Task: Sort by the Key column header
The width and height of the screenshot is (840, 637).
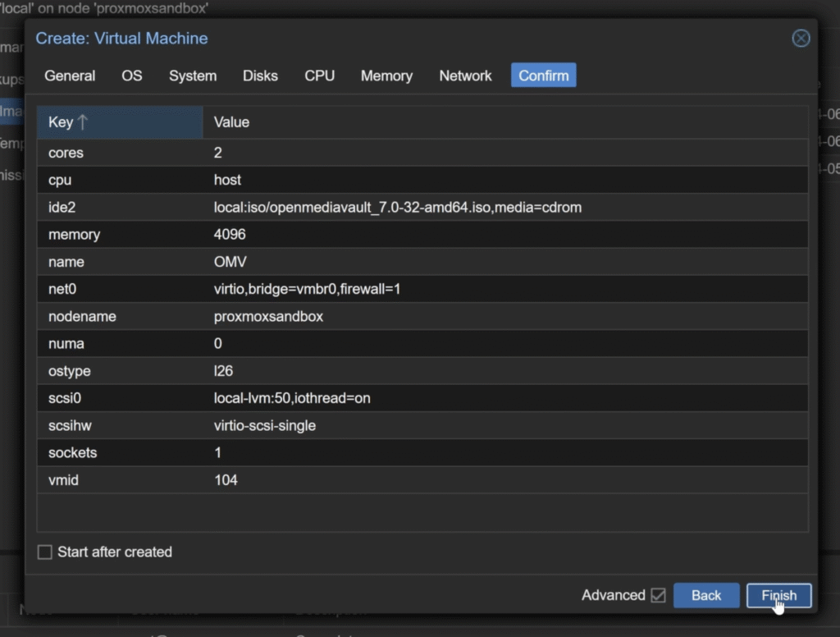Action: coord(120,122)
